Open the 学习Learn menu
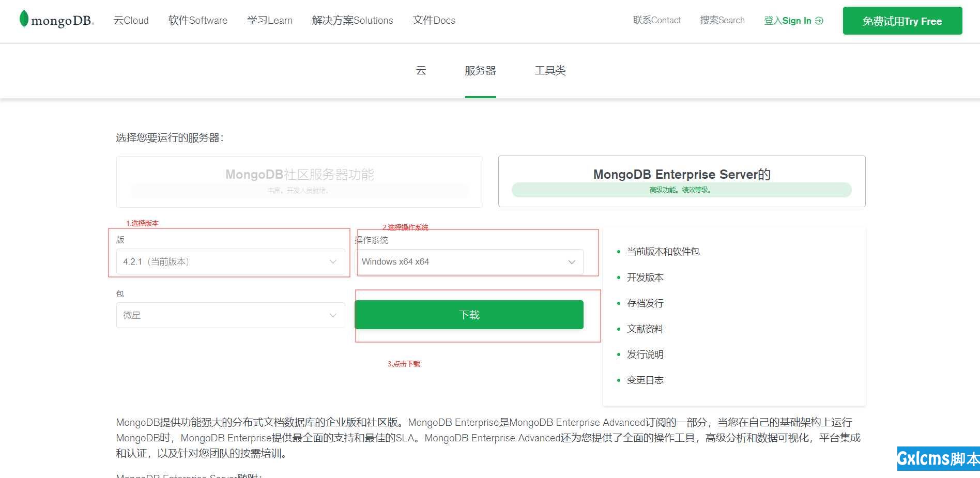 (x=270, y=21)
